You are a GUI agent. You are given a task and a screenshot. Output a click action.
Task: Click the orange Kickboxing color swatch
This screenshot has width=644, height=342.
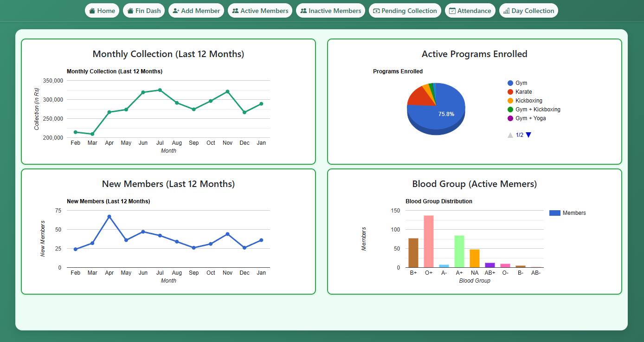[509, 100]
